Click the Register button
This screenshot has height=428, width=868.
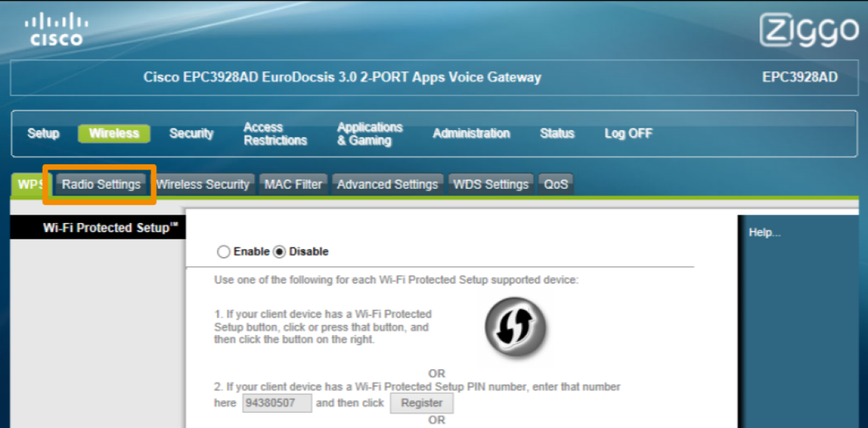(x=421, y=403)
